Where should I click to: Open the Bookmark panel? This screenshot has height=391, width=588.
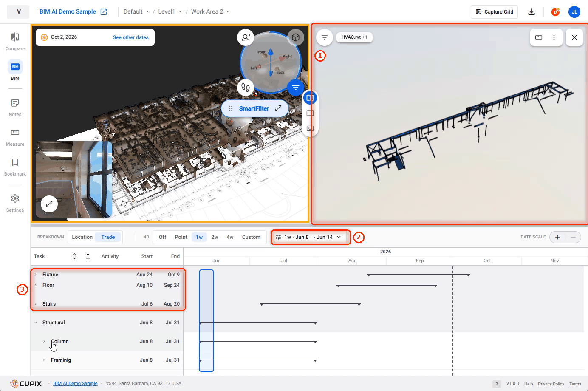[x=15, y=167]
